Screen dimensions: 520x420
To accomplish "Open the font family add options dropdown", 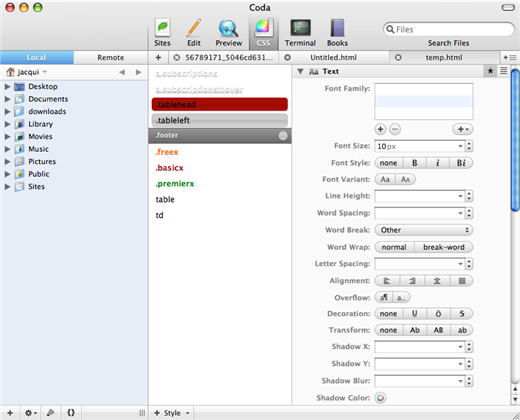I will point(463,129).
